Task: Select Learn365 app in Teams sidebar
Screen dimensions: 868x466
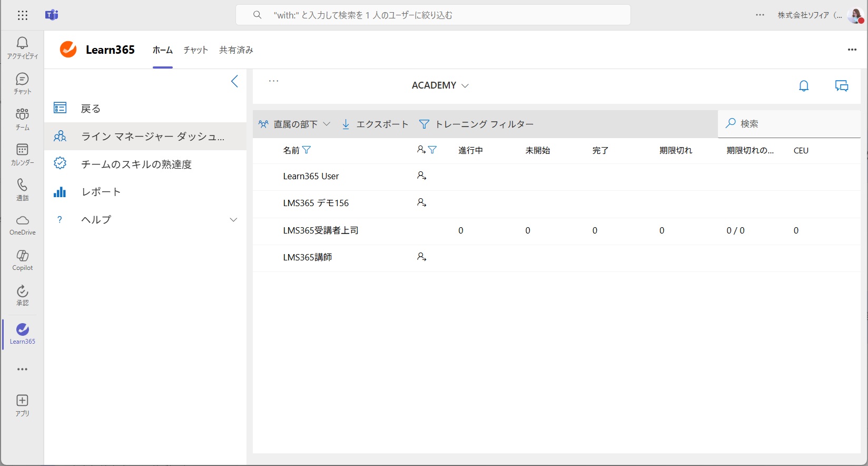Action: (22, 334)
